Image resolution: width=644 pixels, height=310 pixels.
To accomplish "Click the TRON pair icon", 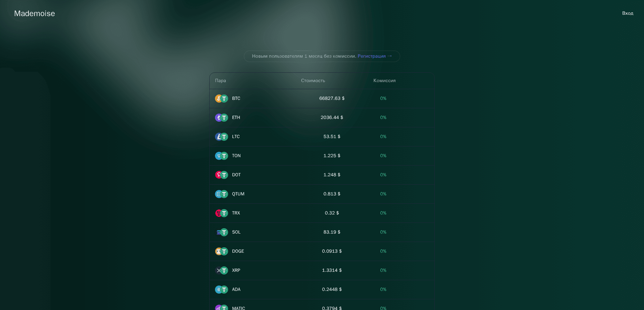I will click(x=221, y=213).
